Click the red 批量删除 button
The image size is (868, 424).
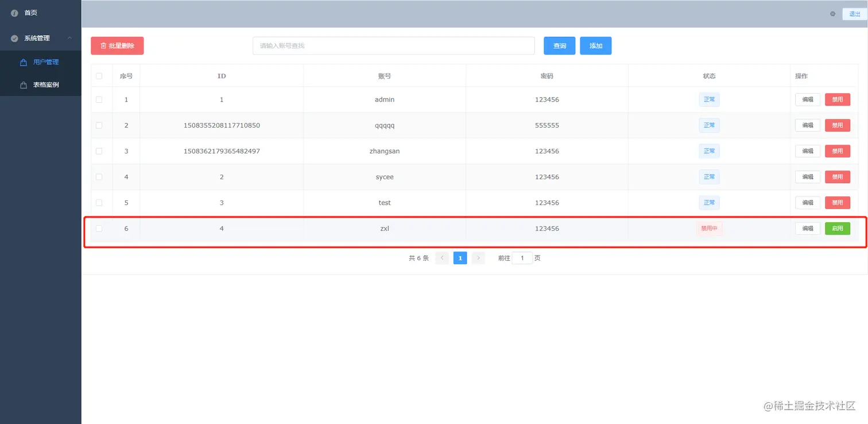coord(117,46)
